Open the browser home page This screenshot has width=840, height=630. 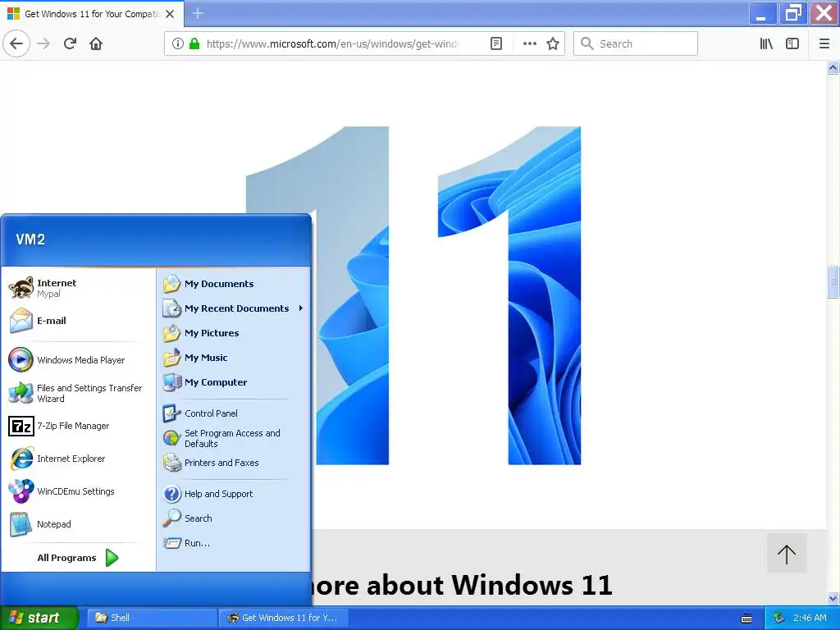pyautogui.click(x=96, y=43)
